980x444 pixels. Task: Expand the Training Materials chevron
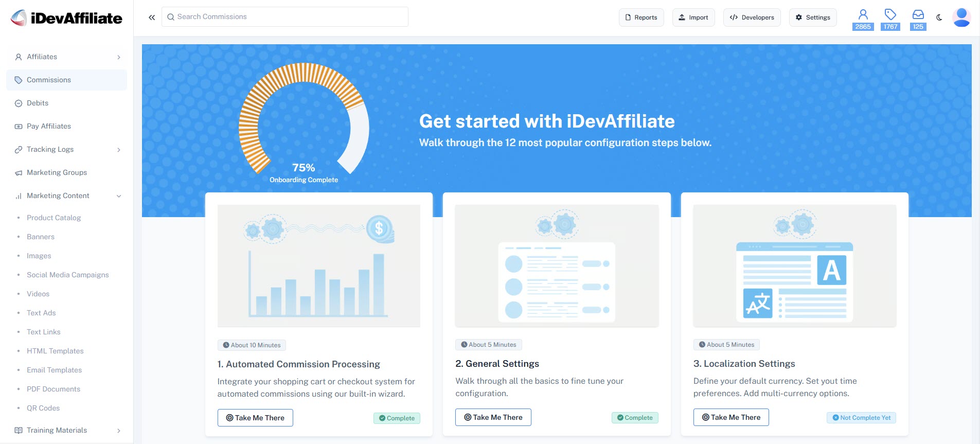119,431
